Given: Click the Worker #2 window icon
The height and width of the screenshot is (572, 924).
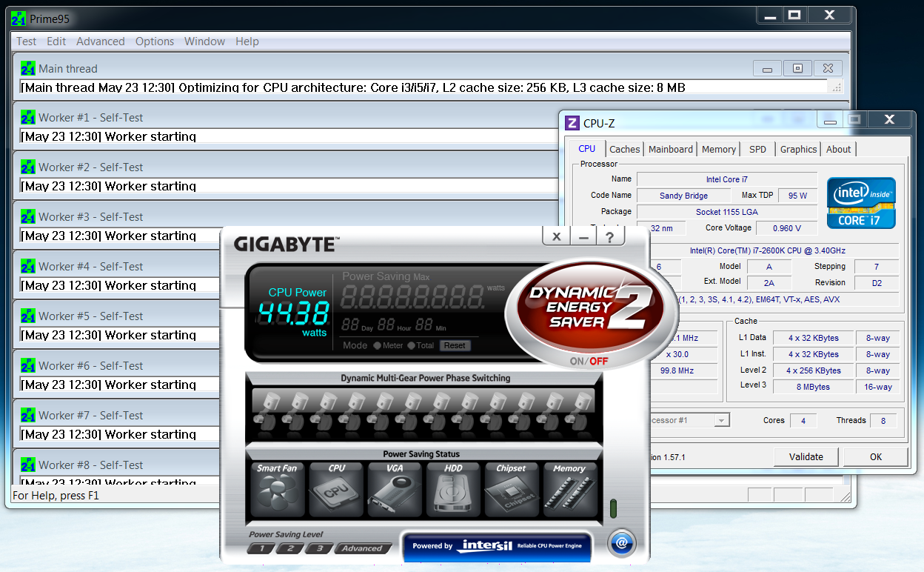Looking at the screenshot, I should [x=28, y=167].
